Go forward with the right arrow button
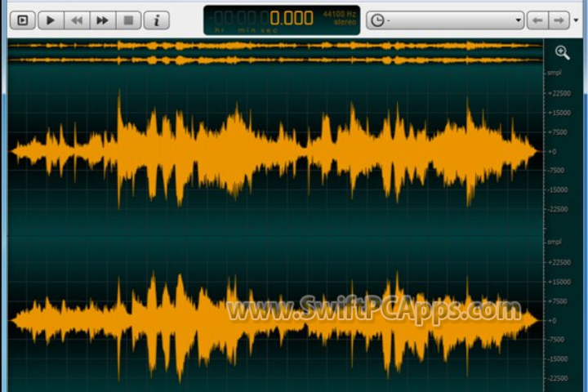This screenshot has width=588, height=392. (559, 20)
